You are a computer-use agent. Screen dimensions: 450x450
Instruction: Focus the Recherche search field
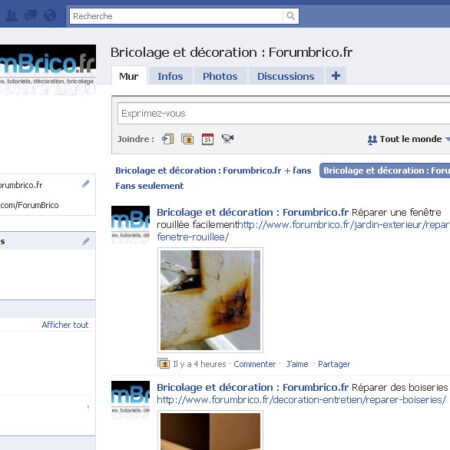pyautogui.click(x=176, y=16)
